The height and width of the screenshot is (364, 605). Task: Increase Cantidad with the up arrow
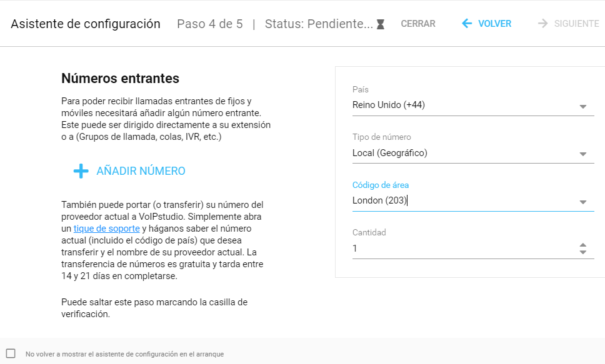coord(582,245)
